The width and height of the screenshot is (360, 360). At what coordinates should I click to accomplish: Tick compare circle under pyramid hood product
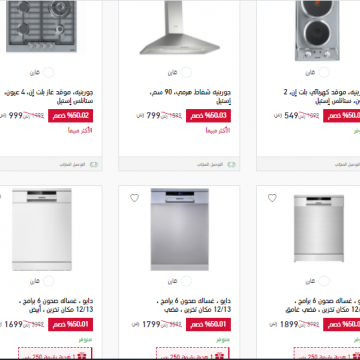coord(186,72)
